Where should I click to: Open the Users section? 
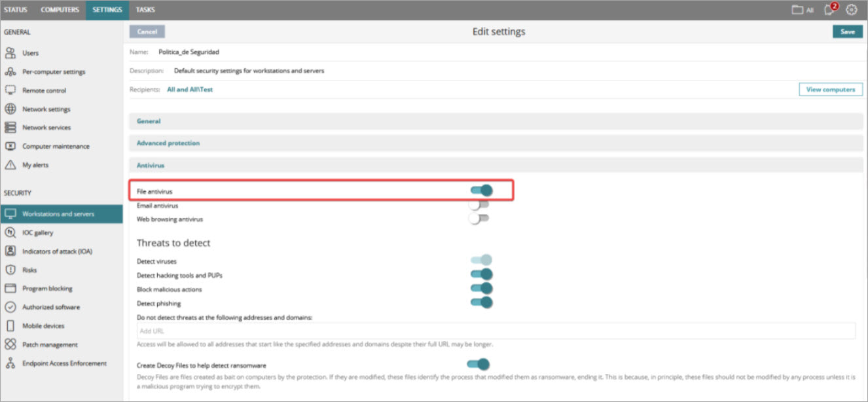point(31,52)
